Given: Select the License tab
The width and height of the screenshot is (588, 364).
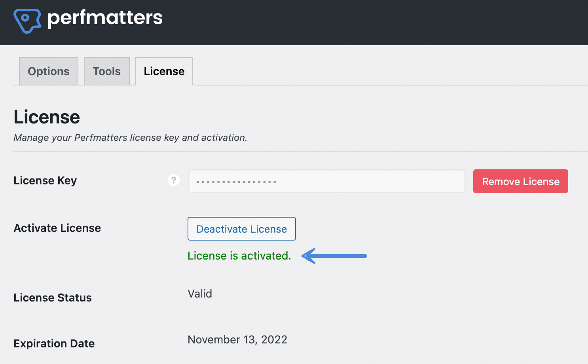Looking at the screenshot, I should pos(164,71).
